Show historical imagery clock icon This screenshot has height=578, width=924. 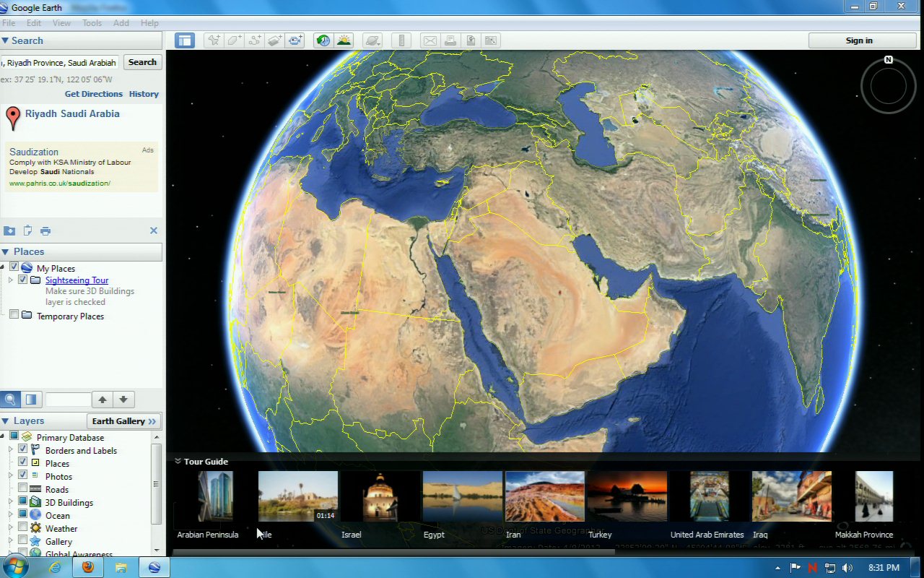click(x=323, y=40)
